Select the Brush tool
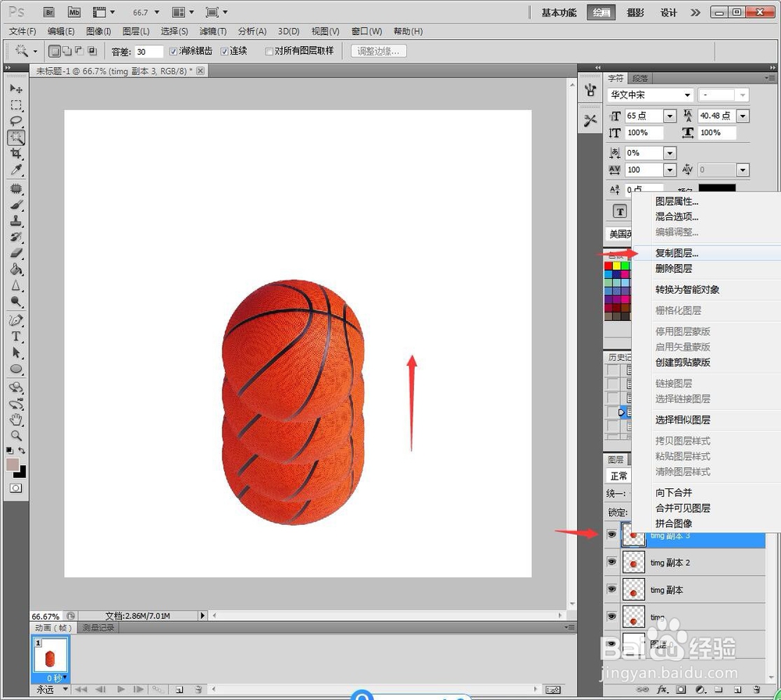781x700 pixels. click(17, 205)
